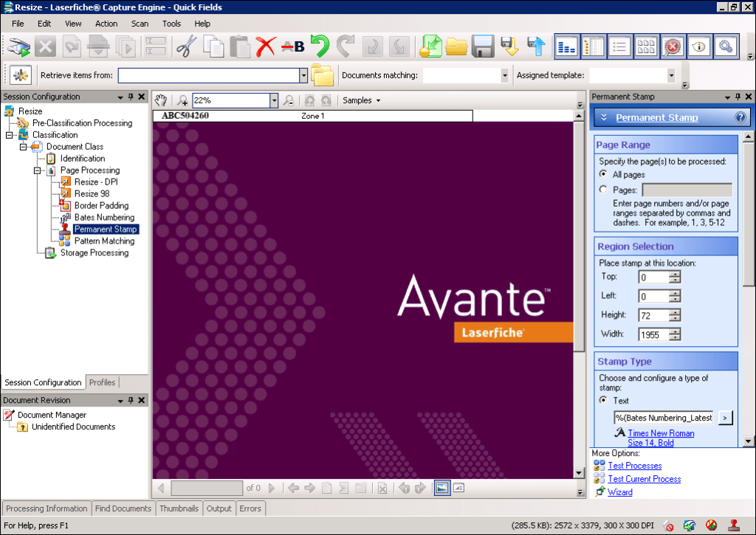Select the Text stamp type radio button
Image resolution: width=756 pixels, height=535 pixels.
tap(603, 400)
